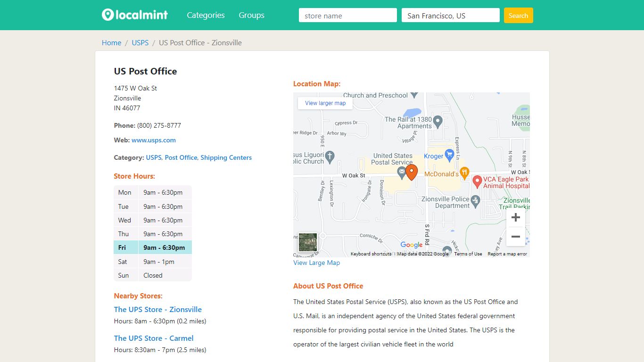This screenshot has height=362, width=644.
Task: Focus the store name search field
Action: coord(348,15)
